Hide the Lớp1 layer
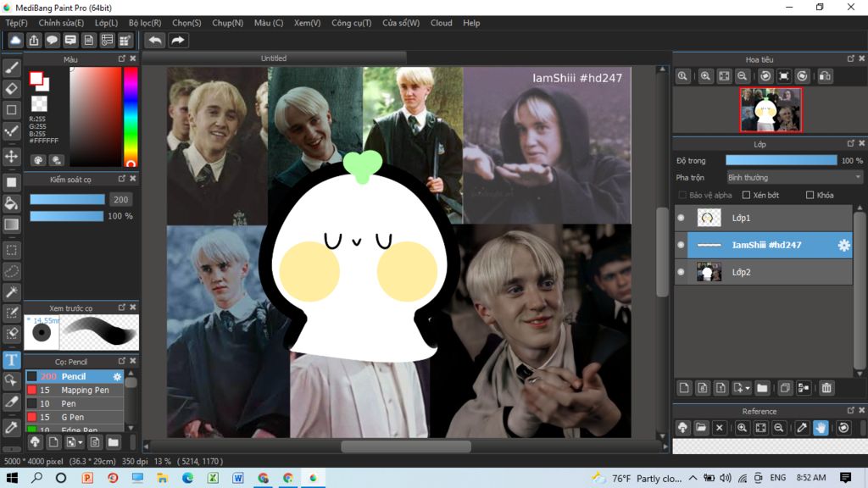This screenshot has width=868, height=488. pos(681,218)
